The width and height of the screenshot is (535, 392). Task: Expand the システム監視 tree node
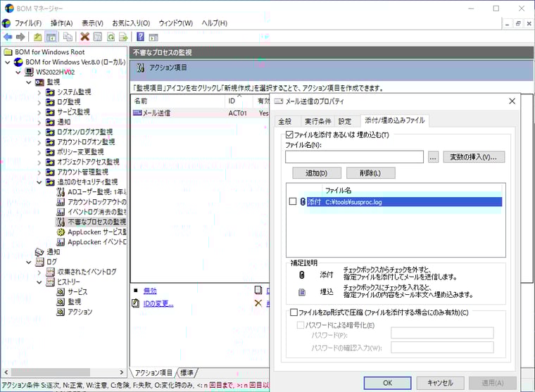[39, 92]
